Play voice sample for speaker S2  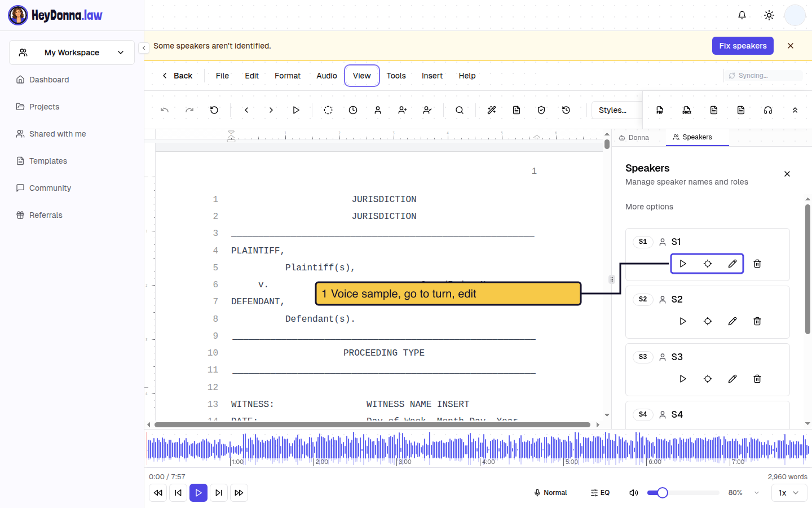683,321
